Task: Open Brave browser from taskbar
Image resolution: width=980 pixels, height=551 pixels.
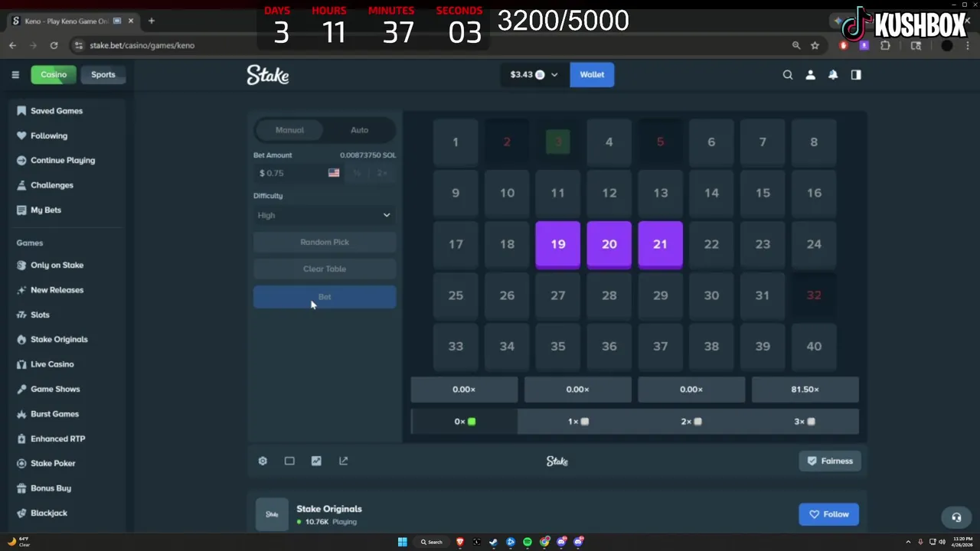Action: 460,542
